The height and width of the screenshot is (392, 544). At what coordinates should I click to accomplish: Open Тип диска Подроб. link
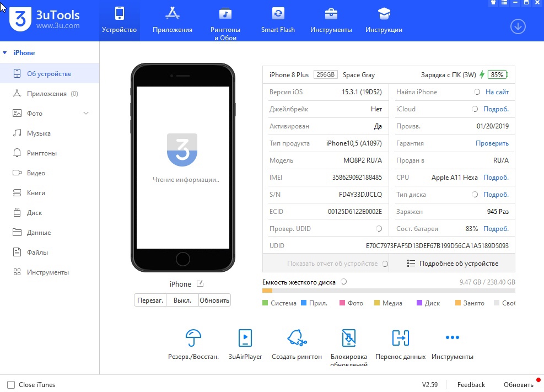pyautogui.click(x=496, y=195)
